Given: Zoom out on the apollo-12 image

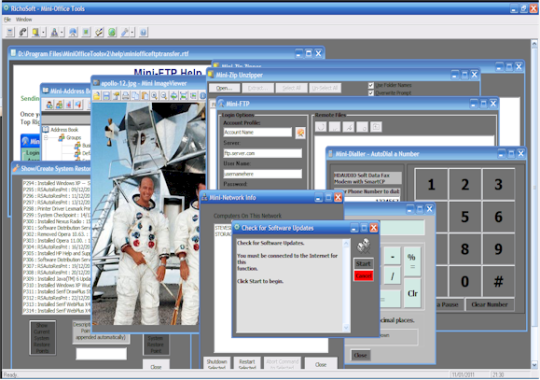Looking at the screenshot, I should pos(164,96).
